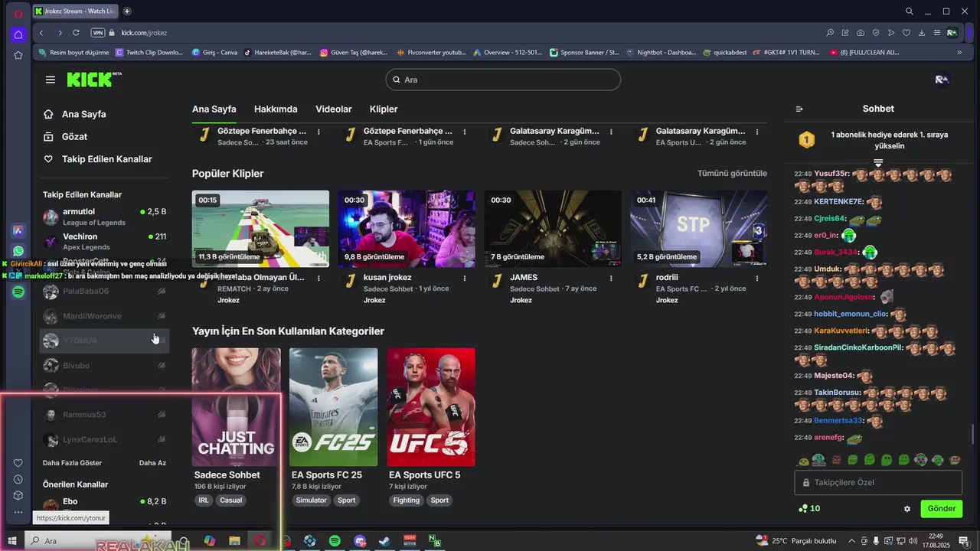Open a new browser tab
980x551 pixels.
pos(127,11)
